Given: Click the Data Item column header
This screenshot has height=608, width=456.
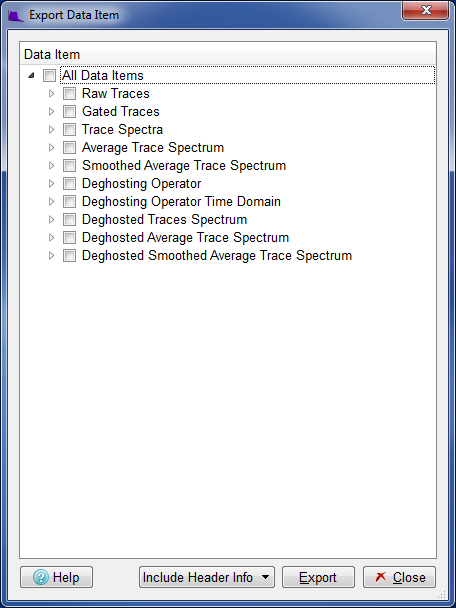Looking at the screenshot, I should click(228, 55).
